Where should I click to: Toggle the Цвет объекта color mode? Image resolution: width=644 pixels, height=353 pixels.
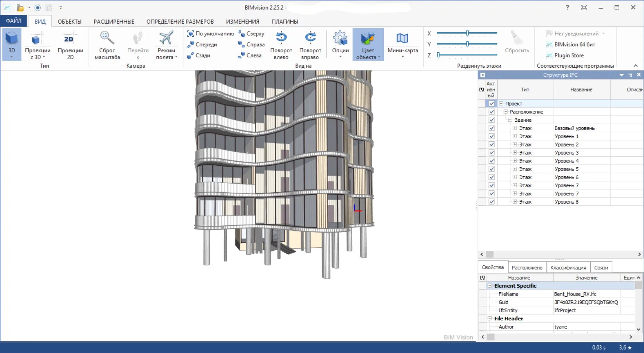tap(368, 44)
